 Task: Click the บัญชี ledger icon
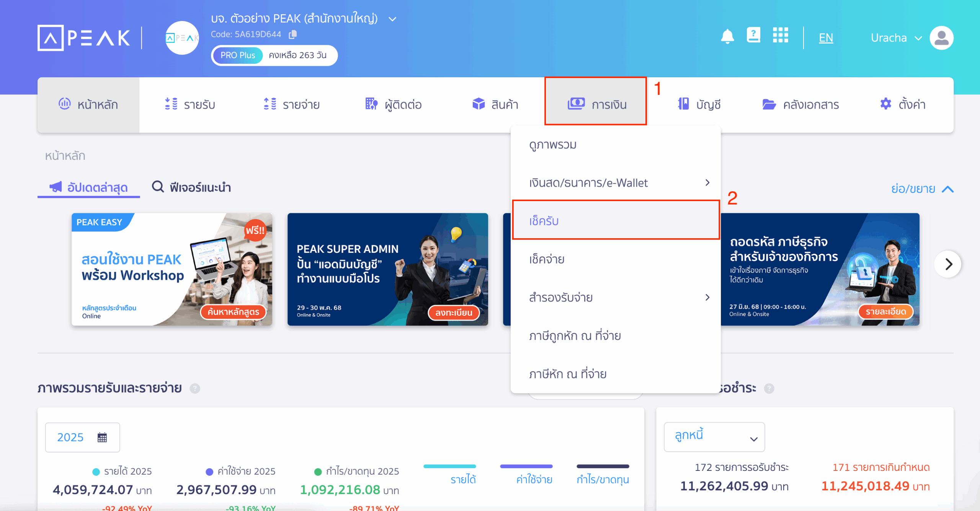click(683, 104)
